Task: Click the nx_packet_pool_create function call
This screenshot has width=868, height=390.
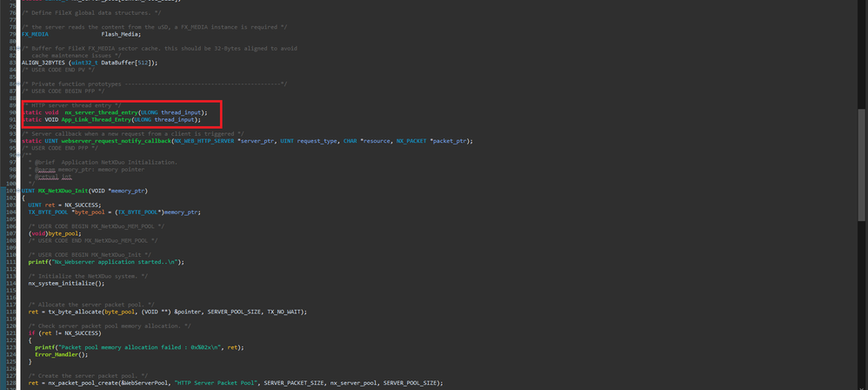Action: click(x=83, y=382)
